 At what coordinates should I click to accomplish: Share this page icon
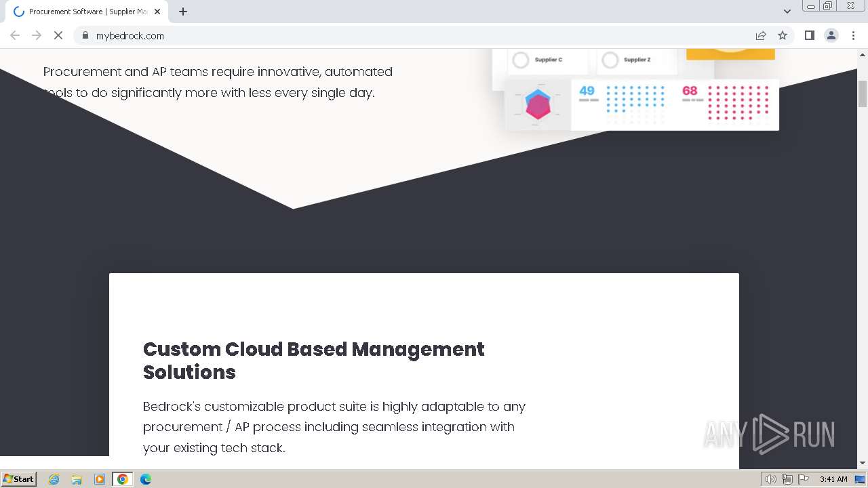[x=761, y=35]
